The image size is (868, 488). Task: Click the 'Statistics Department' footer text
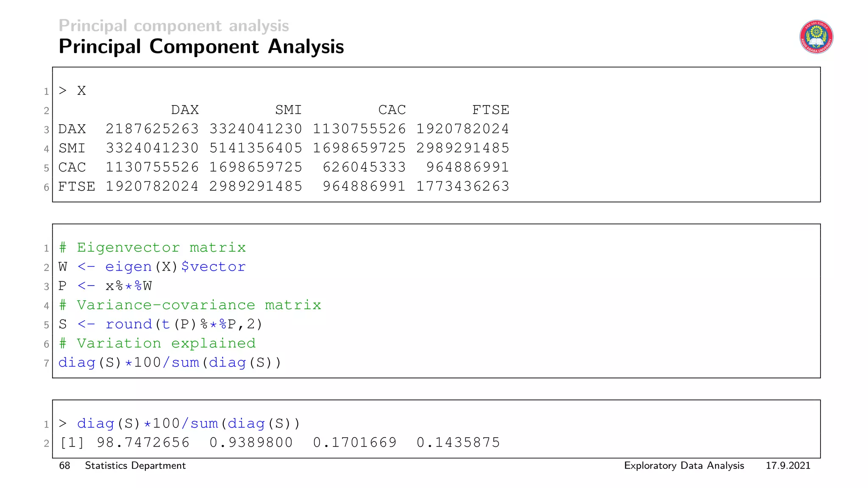point(135,466)
